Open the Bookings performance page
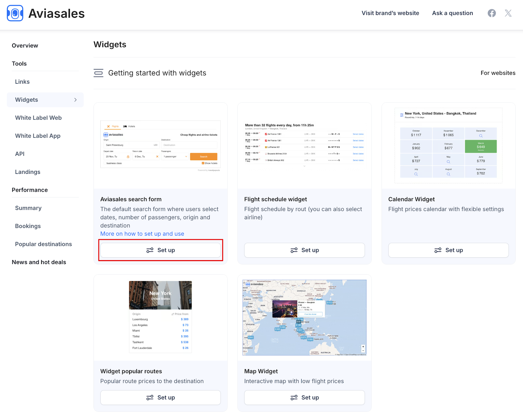 (28, 226)
